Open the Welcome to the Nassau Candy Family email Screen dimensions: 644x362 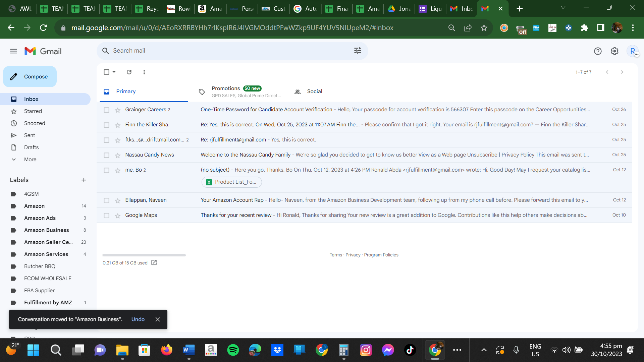(x=364, y=155)
